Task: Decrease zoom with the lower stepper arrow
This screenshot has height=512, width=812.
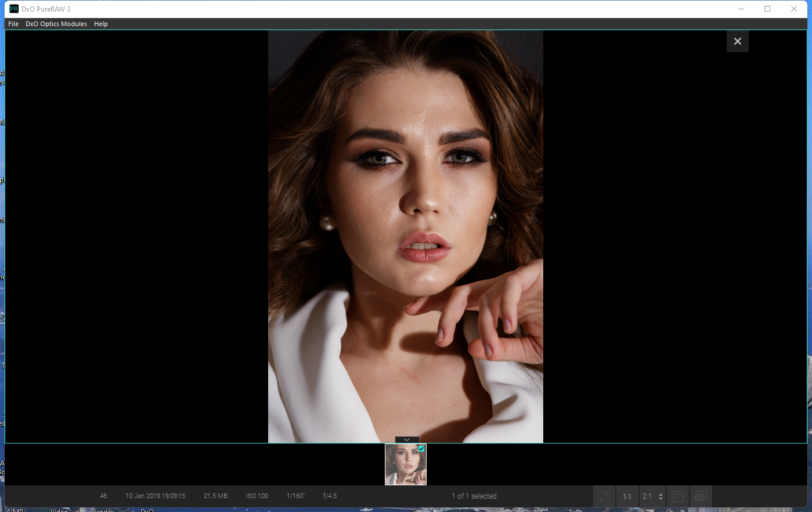Action: (661, 499)
